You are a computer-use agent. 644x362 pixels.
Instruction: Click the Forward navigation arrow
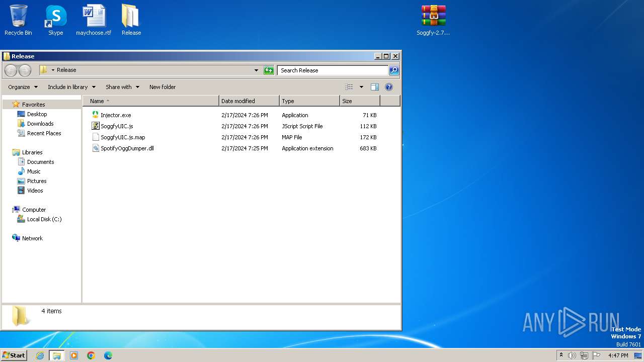point(25,70)
